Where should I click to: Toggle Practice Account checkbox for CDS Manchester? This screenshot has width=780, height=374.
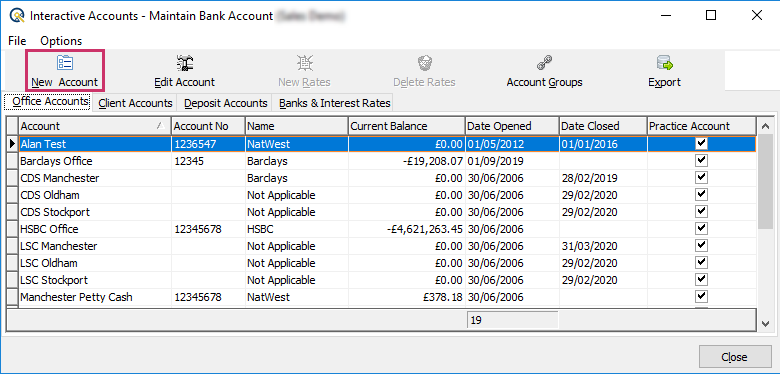click(x=701, y=178)
